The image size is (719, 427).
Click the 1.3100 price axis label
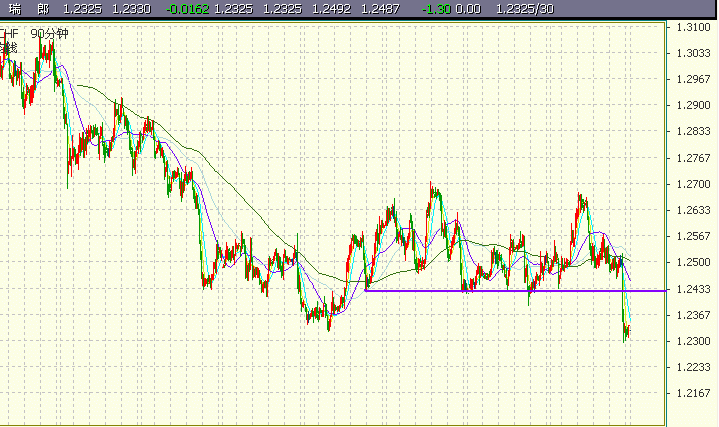[693, 27]
